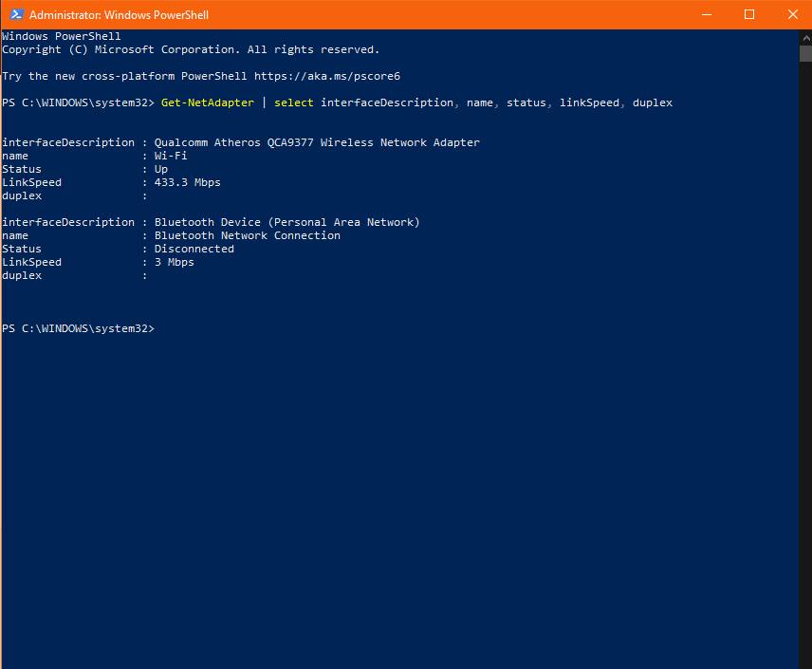Click the '433.3 Mbps' link speed value
The image size is (812, 669).
coord(188,182)
